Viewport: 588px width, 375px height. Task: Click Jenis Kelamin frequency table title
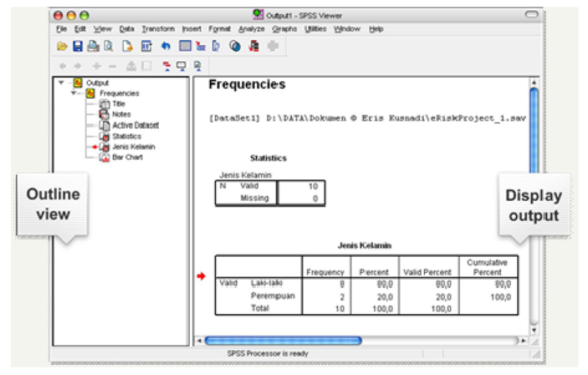click(x=365, y=245)
